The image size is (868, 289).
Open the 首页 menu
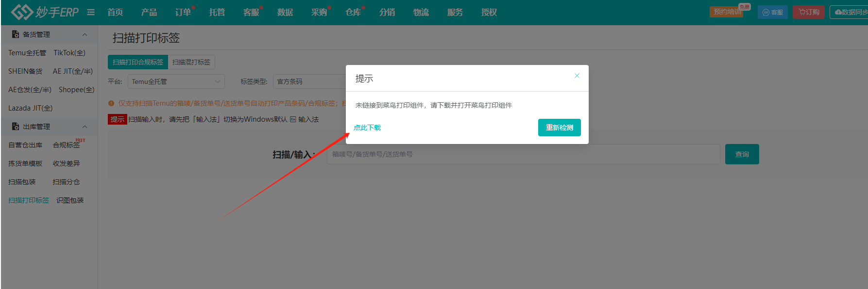115,12
